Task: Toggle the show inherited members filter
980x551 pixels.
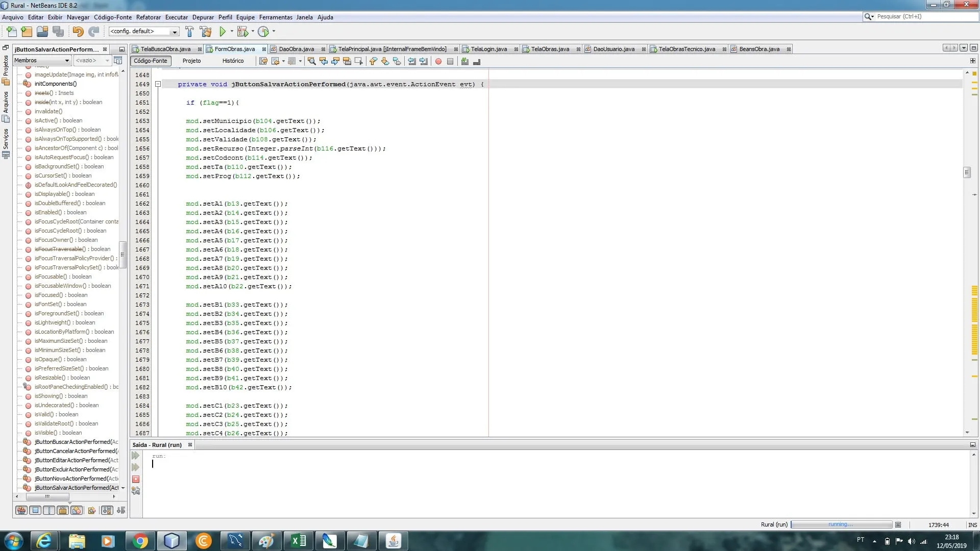Action: (21, 510)
